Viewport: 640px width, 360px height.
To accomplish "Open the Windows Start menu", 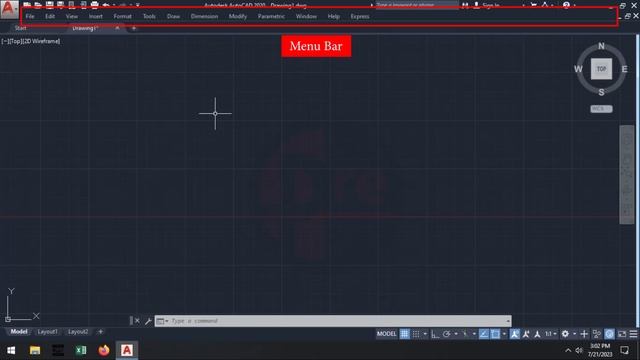I will [x=11, y=350].
